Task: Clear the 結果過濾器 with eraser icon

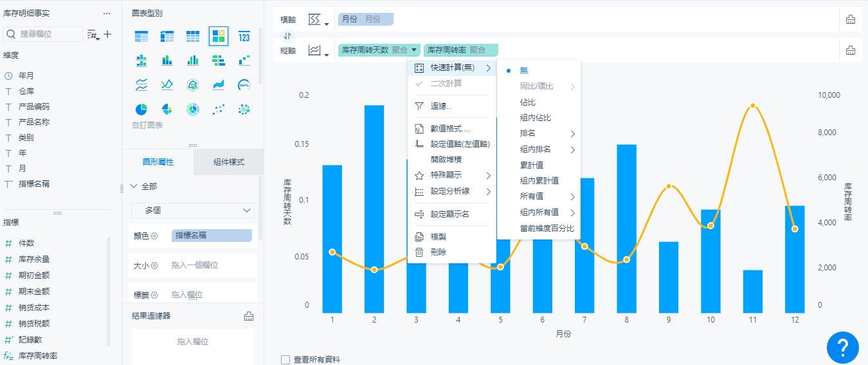Action: [249, 315]
